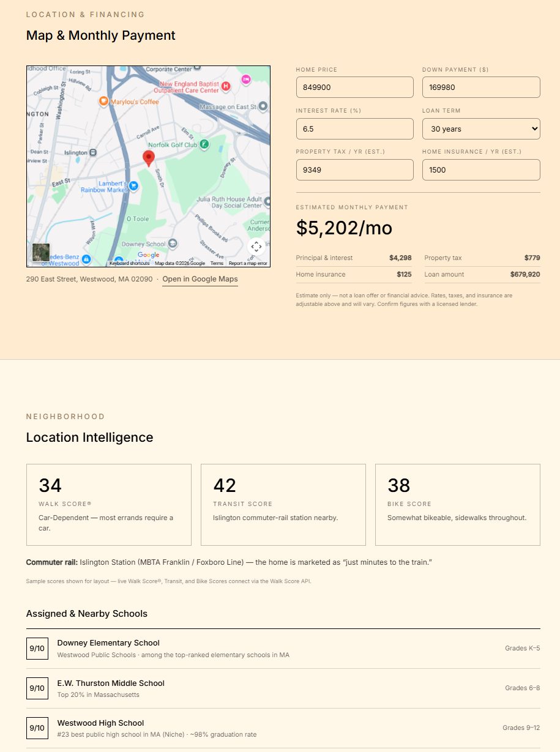Click the Home Price input field
The width and height of the screenshot is (560, 752).
[355, 87]
